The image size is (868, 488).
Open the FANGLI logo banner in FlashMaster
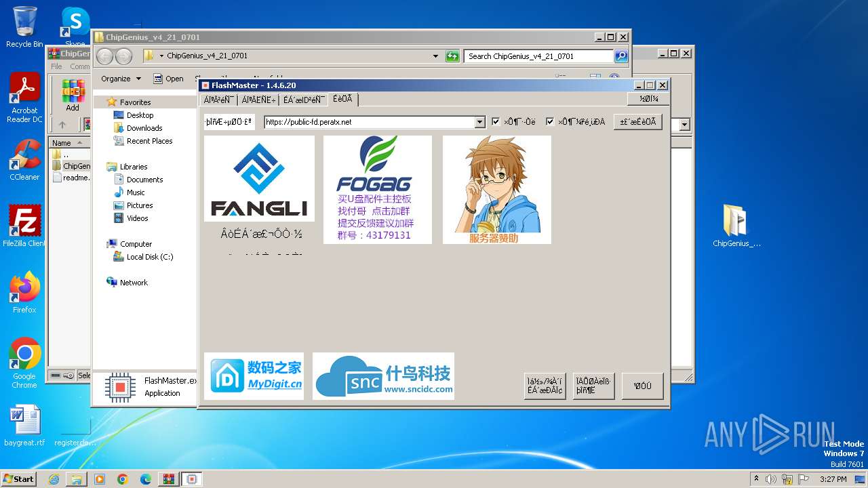point(259,178)
